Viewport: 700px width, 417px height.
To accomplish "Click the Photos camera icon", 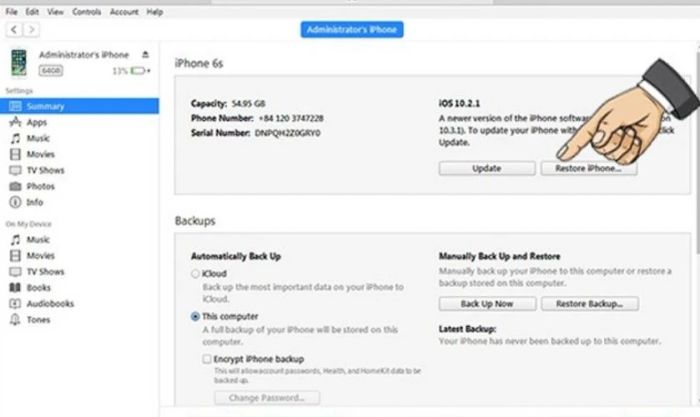I will [x=15, y=186].
